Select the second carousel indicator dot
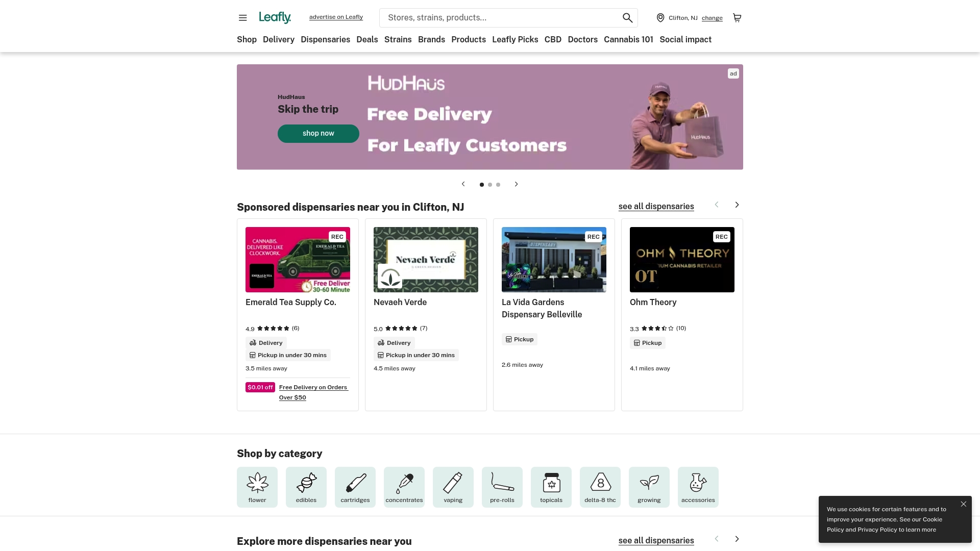The image size is (980, 551). [489, 185]
